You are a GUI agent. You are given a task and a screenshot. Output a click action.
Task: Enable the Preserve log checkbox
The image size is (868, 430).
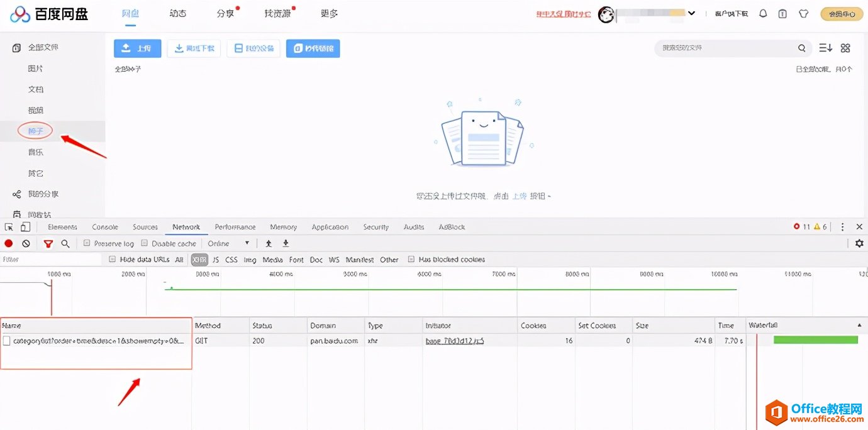[x=87, y=243]
